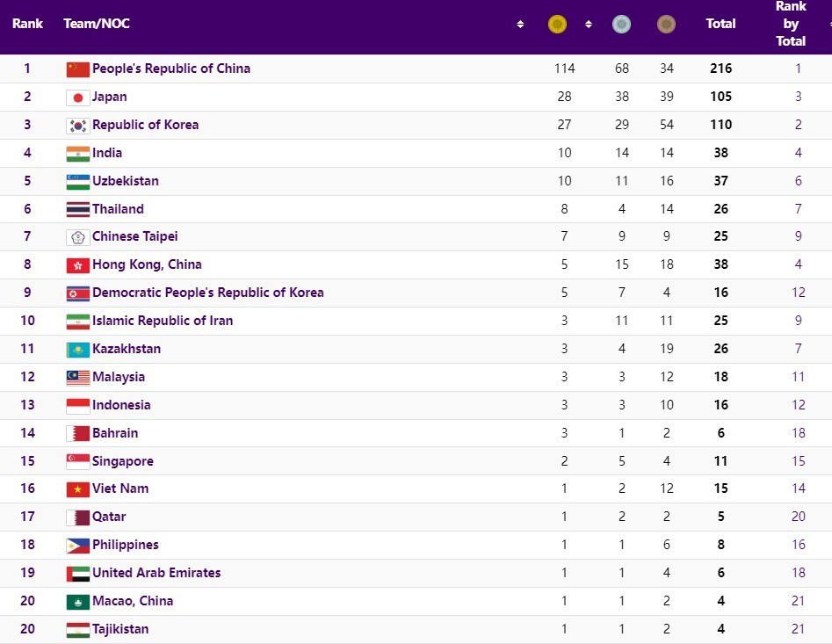Click the Kazakhstan flag icon
Viewport: 832px width, 644px height.
click(77, 350)
